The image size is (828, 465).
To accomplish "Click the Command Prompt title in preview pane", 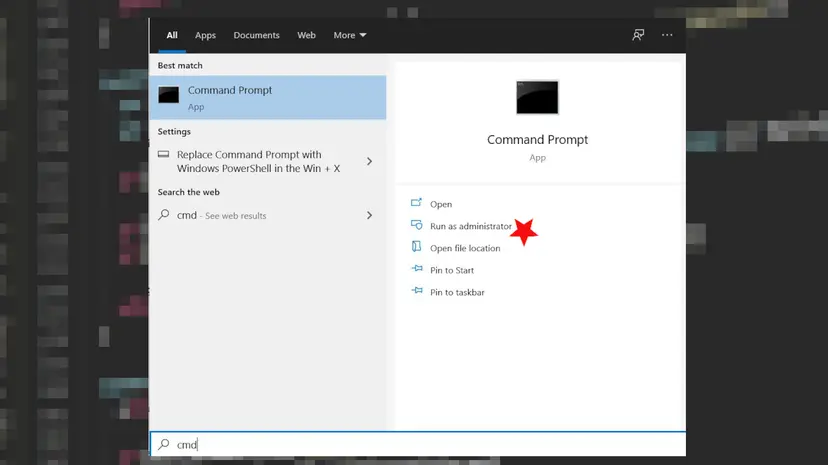I will [x=537, y=140].
